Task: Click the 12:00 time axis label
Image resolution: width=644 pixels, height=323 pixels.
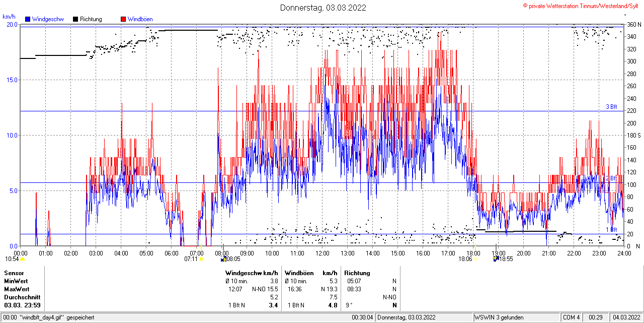Action: click(323, 253)
